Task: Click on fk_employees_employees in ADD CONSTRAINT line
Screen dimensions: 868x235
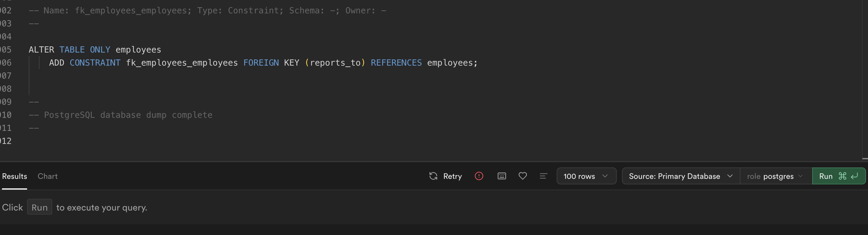Action: pos(182,63)
